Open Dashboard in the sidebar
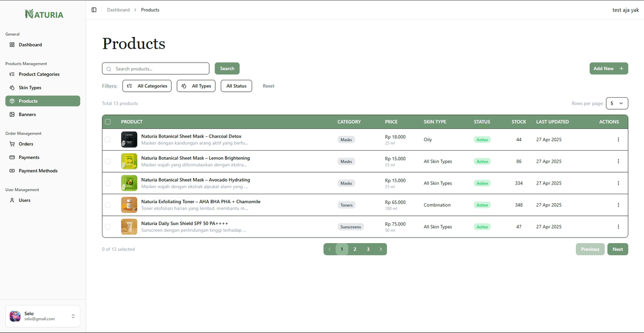This screenshot has width=644, height=333. (x=43, y=45)
